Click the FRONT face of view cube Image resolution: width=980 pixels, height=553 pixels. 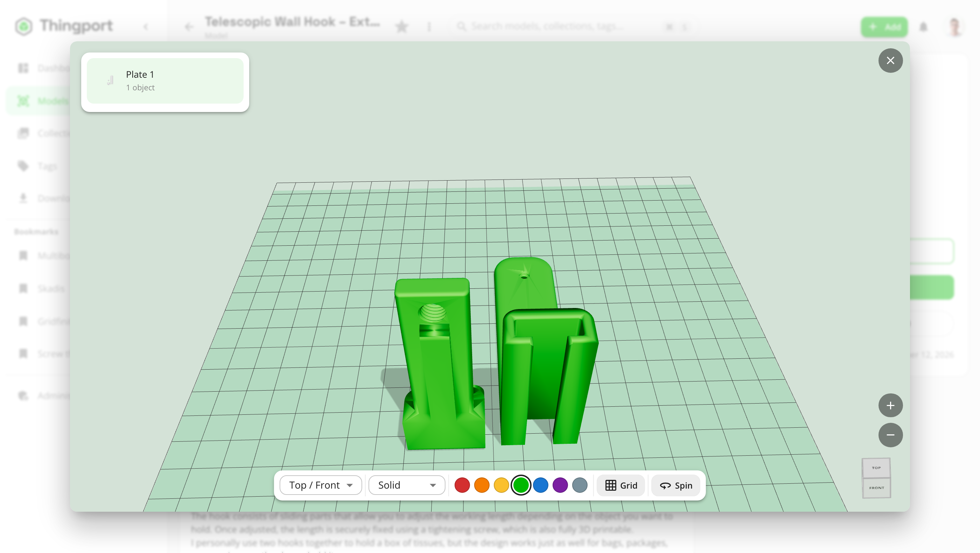click(876, 488)
